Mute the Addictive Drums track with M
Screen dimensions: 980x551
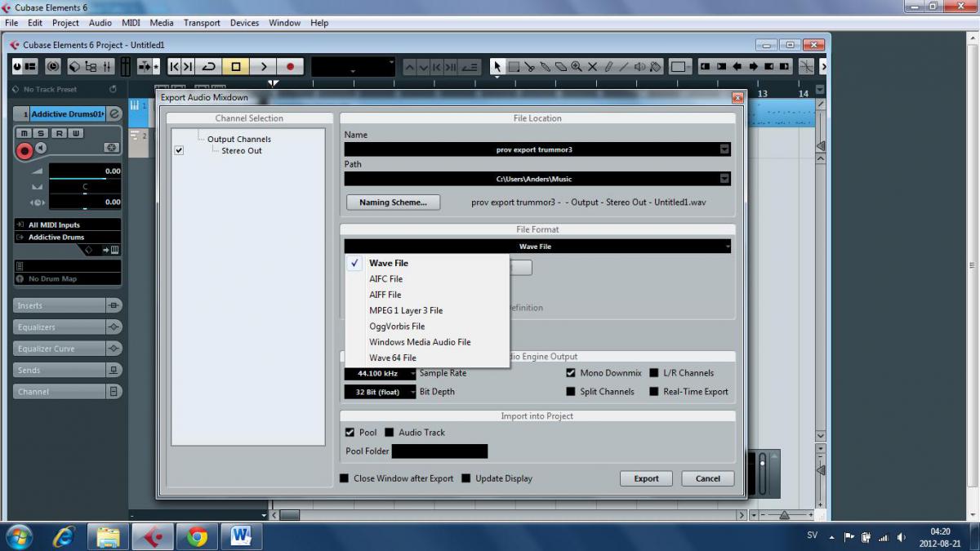click(24, 133)
